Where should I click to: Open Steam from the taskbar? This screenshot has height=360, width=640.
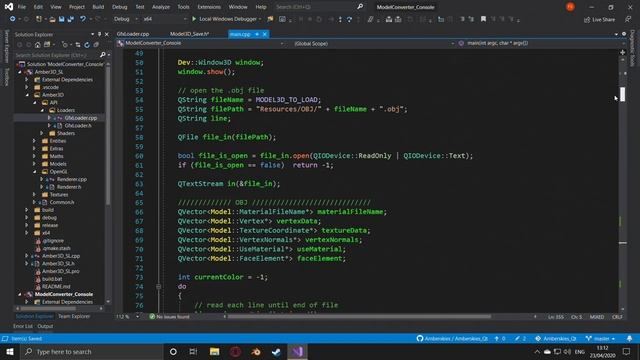click(x=276, y=351)
